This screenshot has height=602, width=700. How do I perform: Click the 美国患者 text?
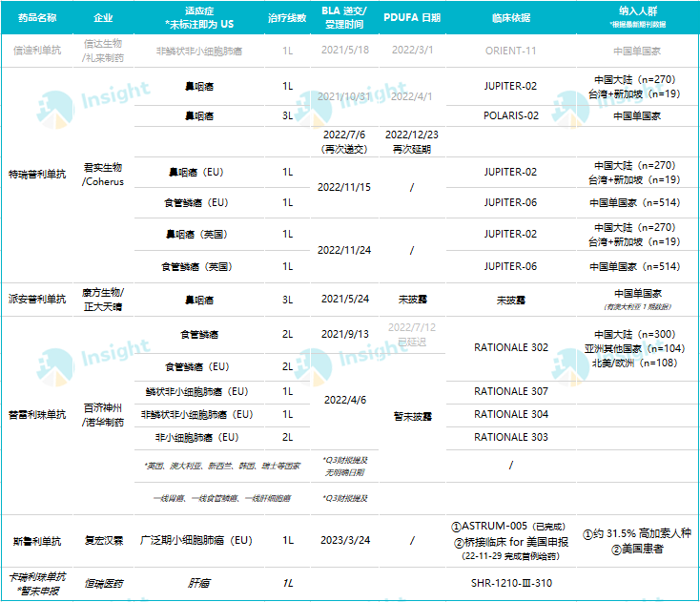[637, 549]
